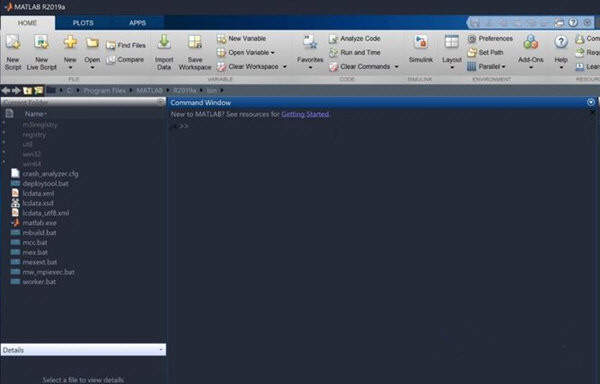This screenshot has height=384, width=600.
Task: Launch Simulink
Action: [421, 49]
